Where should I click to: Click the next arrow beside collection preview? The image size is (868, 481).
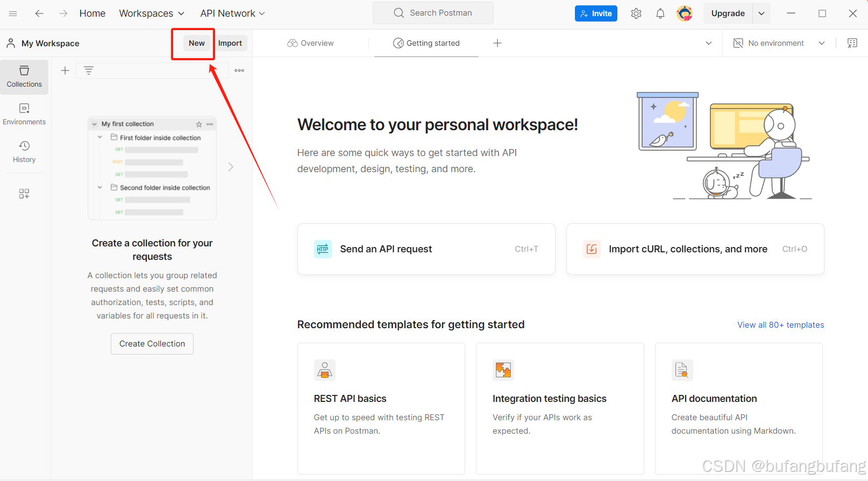point(231,167)
